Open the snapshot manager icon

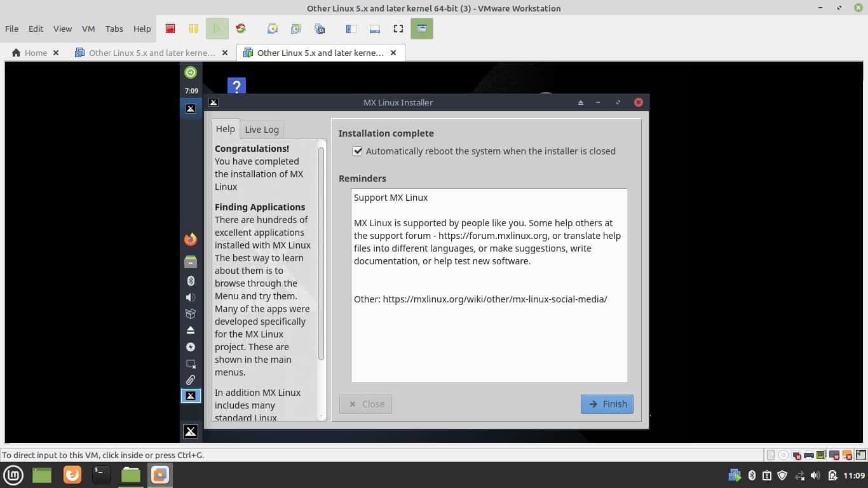tap(320, 29)
